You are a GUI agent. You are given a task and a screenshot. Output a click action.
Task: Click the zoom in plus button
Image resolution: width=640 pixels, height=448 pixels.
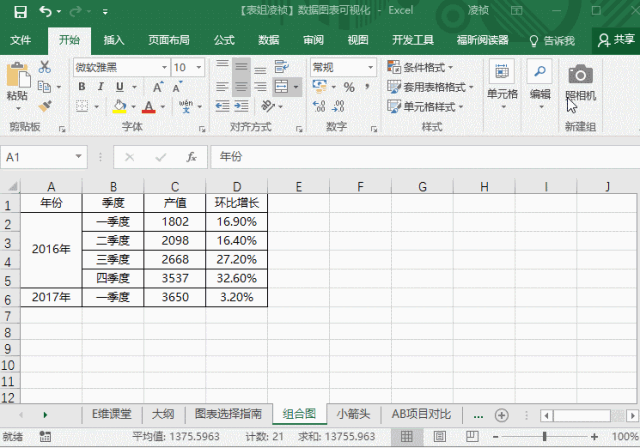pos(594,437)
